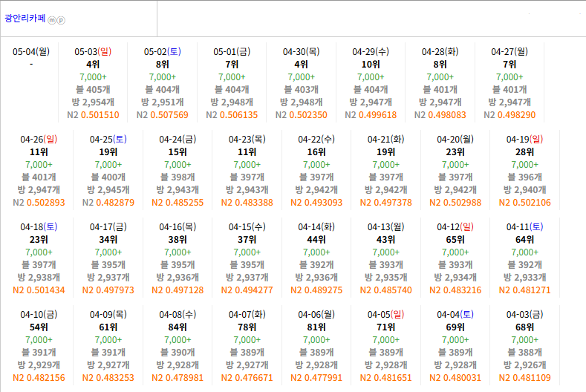Select the 04-18(토) date header
586x392 pixels.
click(x=39, y=227)
